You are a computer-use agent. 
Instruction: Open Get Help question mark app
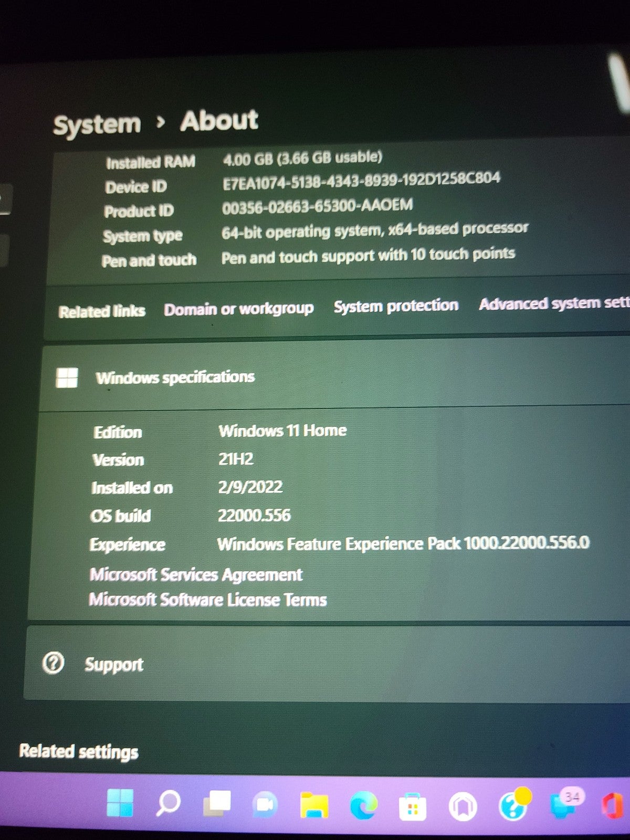click(x=512, y=806)
